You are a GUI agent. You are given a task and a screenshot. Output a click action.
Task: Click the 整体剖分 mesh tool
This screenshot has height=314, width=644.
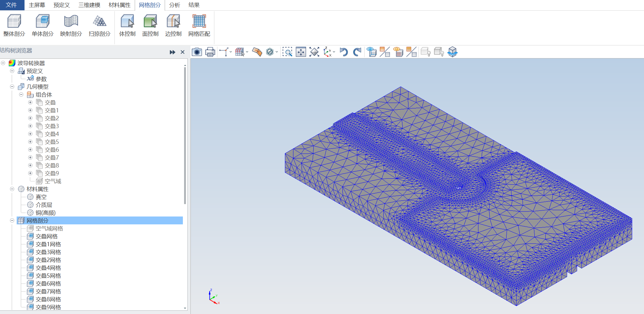click(14, 26)
